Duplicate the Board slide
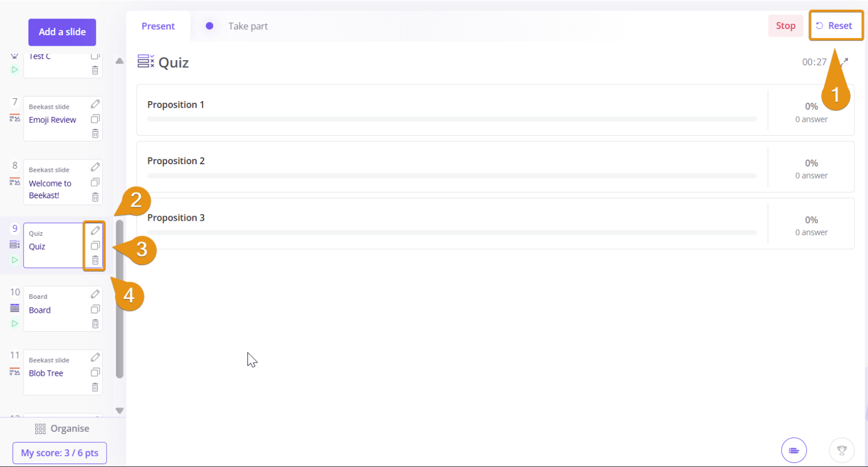This screenshot has width=868, height=467. coord(95,309)
